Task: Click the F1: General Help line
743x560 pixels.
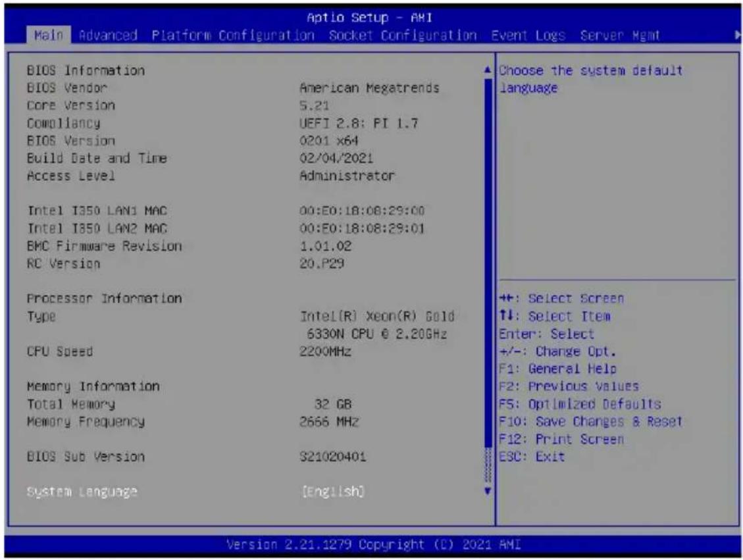Action: click(557, 369)
